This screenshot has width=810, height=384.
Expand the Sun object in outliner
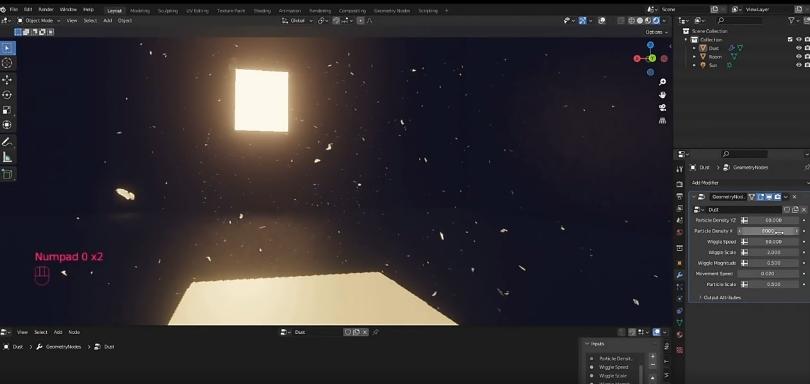tap(694, 65)
